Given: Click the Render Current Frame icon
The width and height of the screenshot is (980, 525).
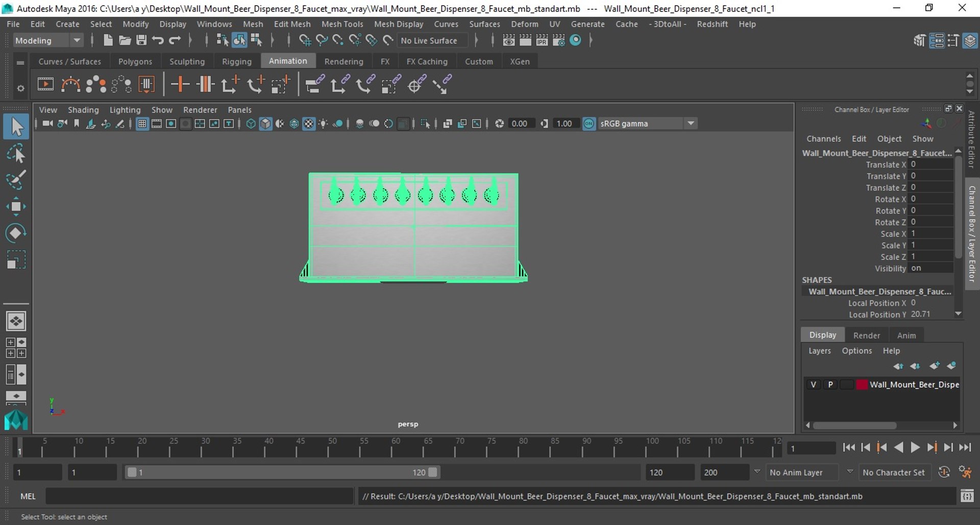Looking at the screenshot, I should click(525, 40).
